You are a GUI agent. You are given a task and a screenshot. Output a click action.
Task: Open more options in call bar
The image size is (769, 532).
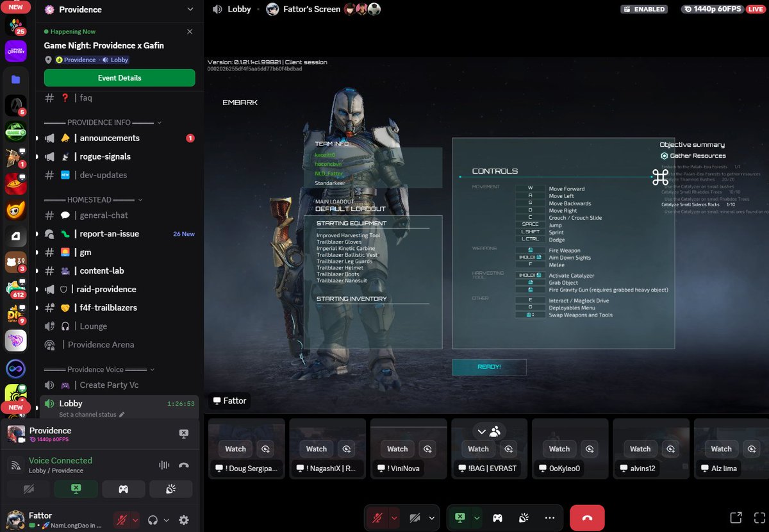[550, 518]
